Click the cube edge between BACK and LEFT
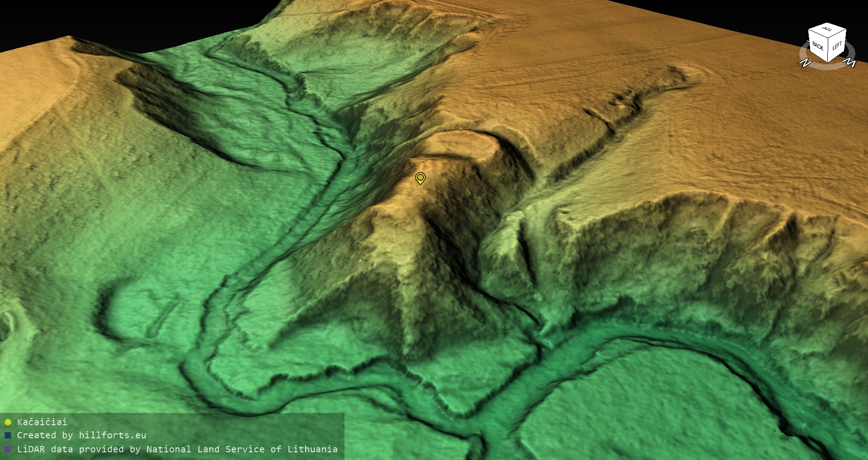The height and width of the screenshot is (460, 868). 828,50
